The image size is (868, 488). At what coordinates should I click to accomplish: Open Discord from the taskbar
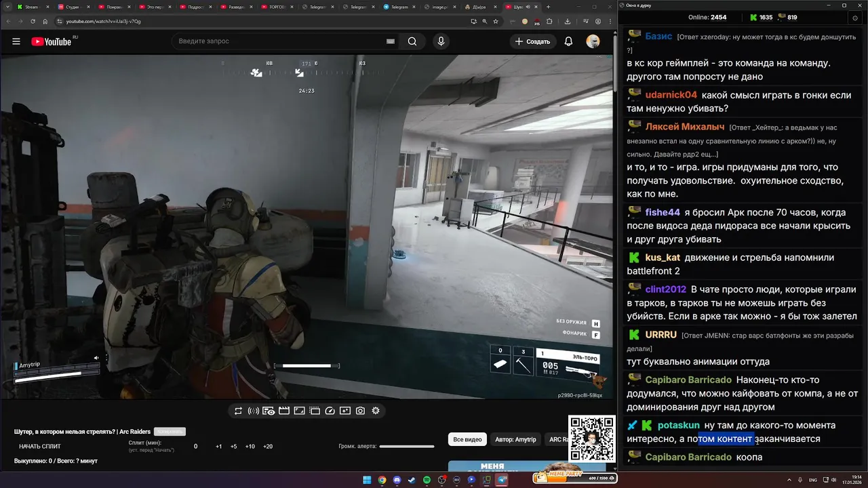397,480
